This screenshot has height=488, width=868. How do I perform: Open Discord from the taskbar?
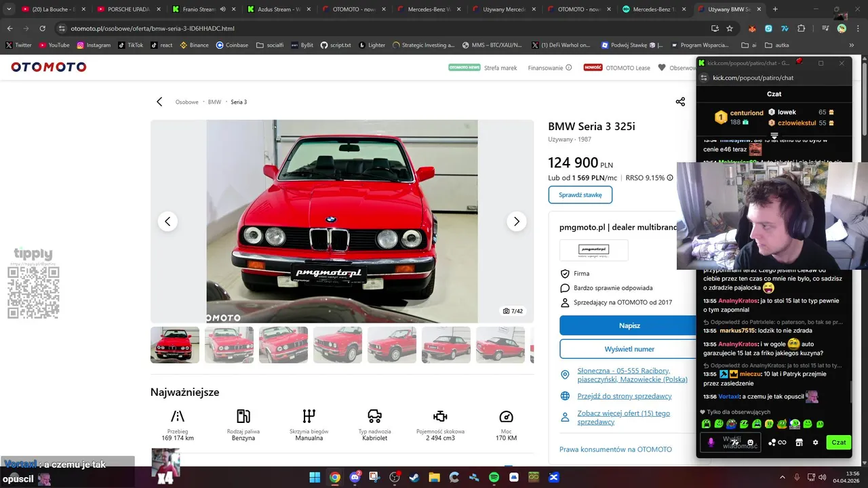354,477
